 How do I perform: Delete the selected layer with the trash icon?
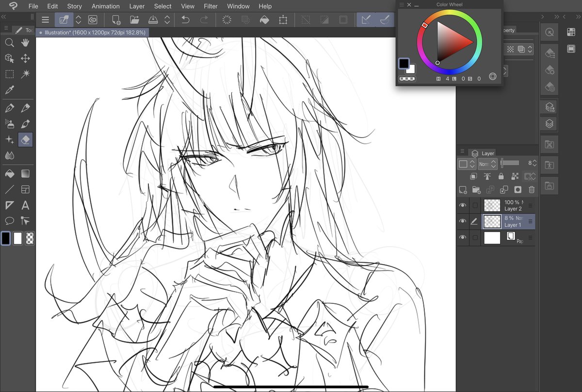click(532, 189)
